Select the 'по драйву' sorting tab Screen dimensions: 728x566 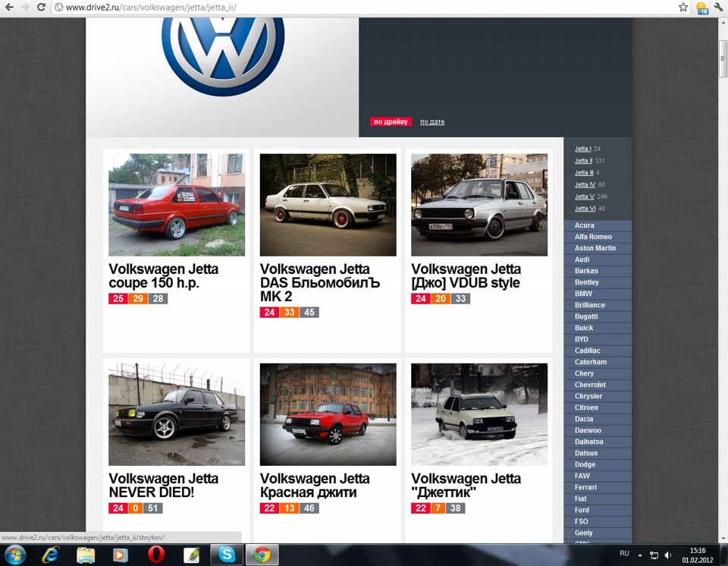(x=391, y=121)
